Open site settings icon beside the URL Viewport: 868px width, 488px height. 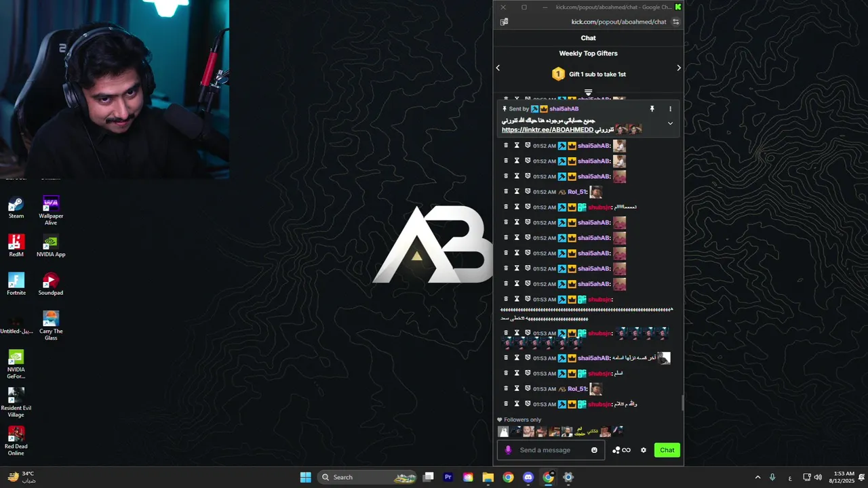(x=675, y=22)
